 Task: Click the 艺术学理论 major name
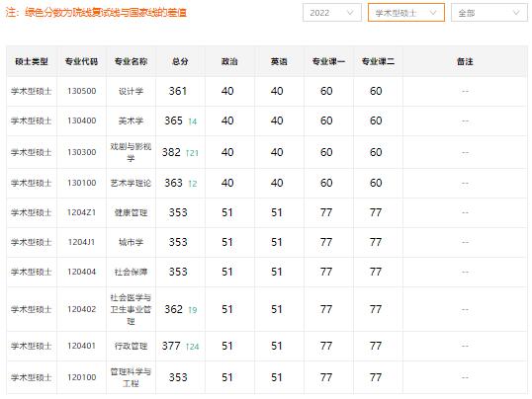click(131, 183)
